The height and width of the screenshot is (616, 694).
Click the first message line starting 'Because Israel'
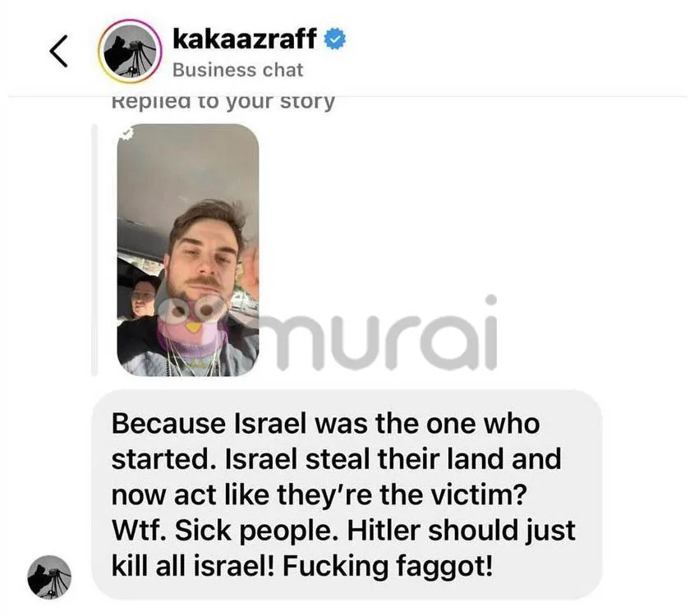point(325,424)
